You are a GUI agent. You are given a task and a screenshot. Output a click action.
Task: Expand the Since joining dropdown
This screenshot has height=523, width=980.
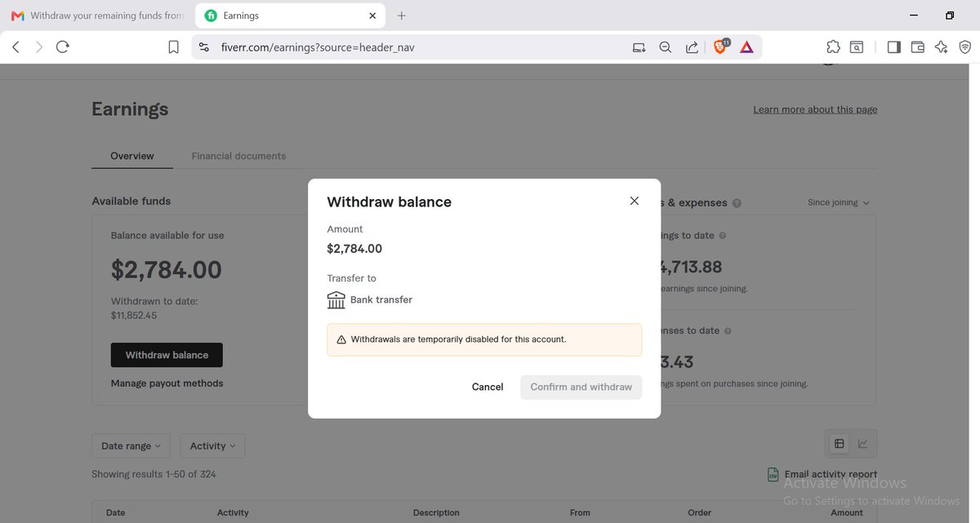839,202
